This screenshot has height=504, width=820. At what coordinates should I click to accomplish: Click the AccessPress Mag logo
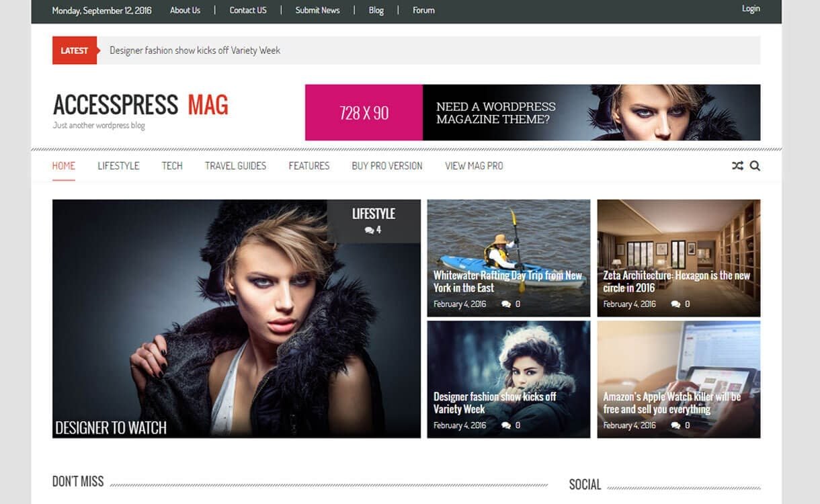tap(141, 106)
